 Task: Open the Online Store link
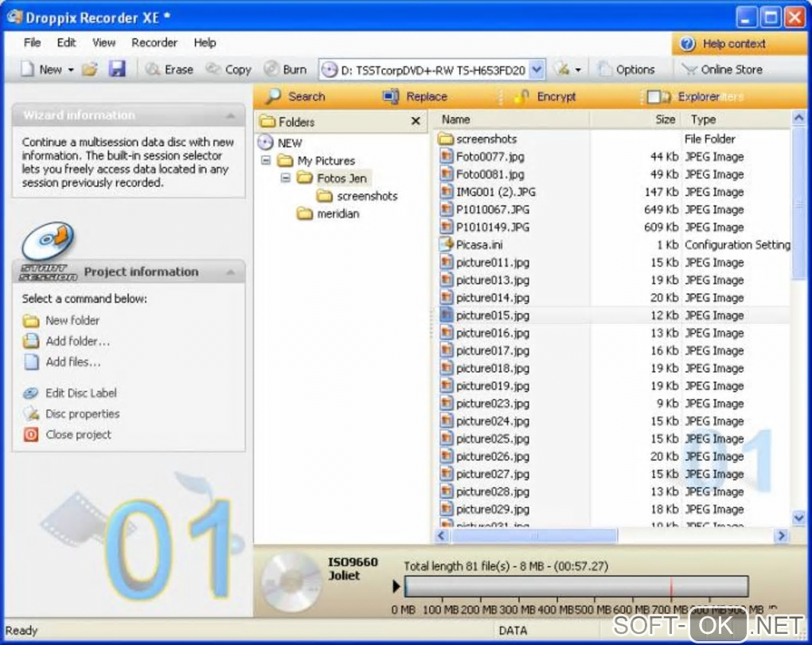point(722,69)
